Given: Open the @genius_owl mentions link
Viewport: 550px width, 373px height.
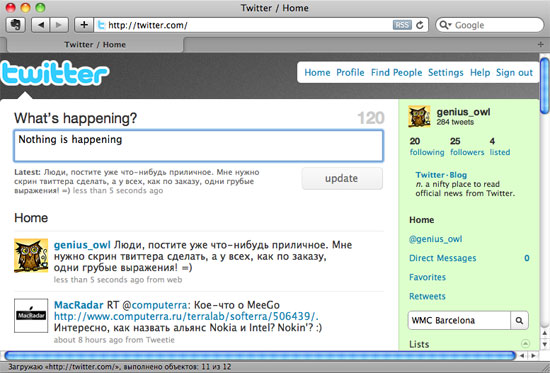Looking at the screenshot, I should coord(436,239).
